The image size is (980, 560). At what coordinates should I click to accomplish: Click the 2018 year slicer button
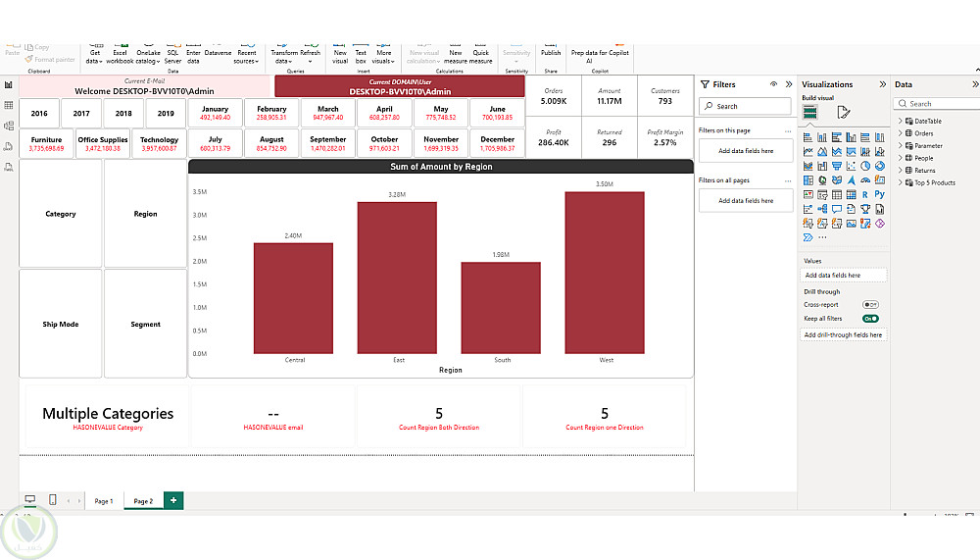coord(123,113)
